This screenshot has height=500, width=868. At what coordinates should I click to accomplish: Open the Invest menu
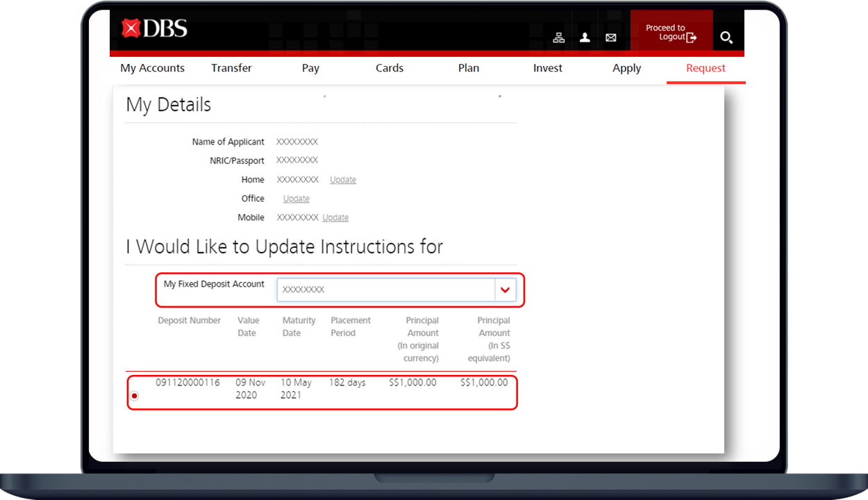click(x=548, y=68)
